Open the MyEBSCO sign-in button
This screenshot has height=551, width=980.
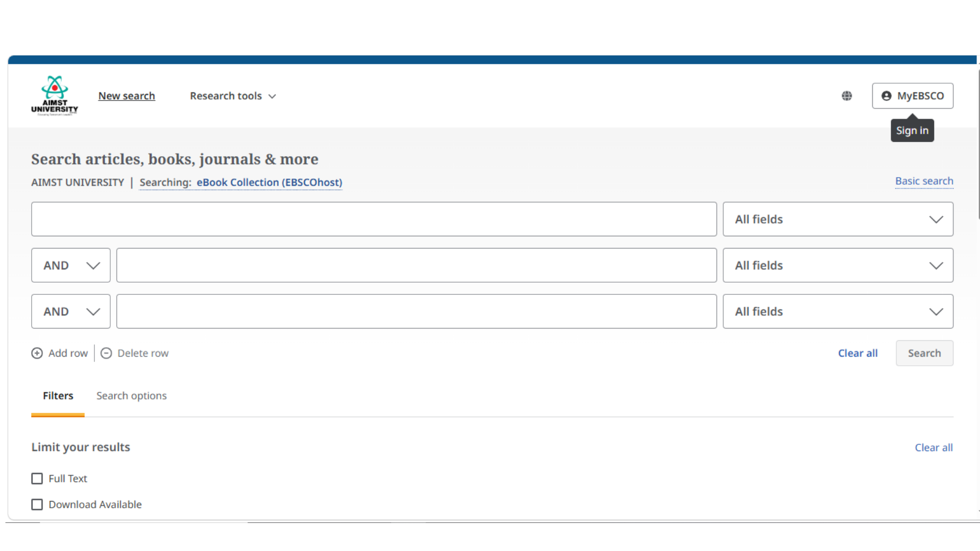pos(913,96)
